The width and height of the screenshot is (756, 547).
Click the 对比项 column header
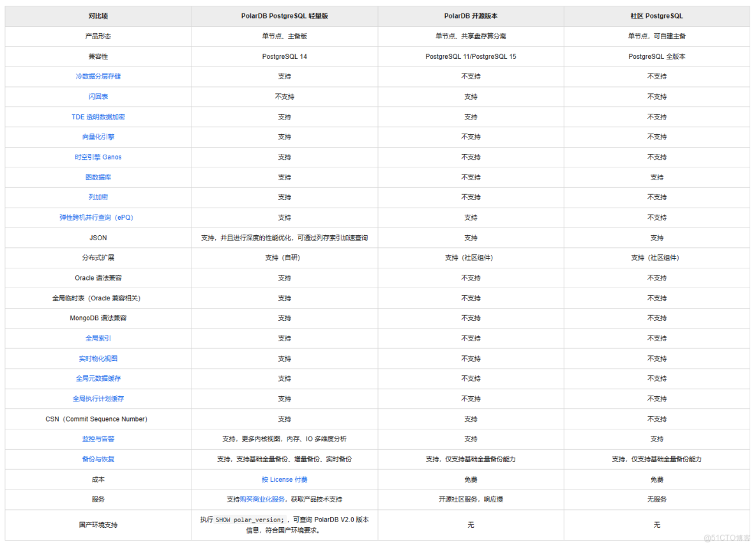pyautogui.click(x=98, y=16)
